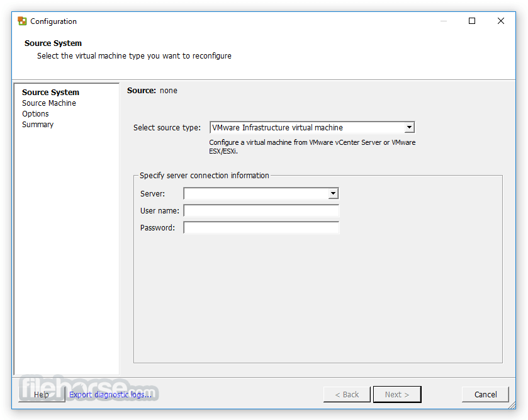Maximize the Configuration window
The height and width of the screenshot is (420, 528).
coord(472,21)
